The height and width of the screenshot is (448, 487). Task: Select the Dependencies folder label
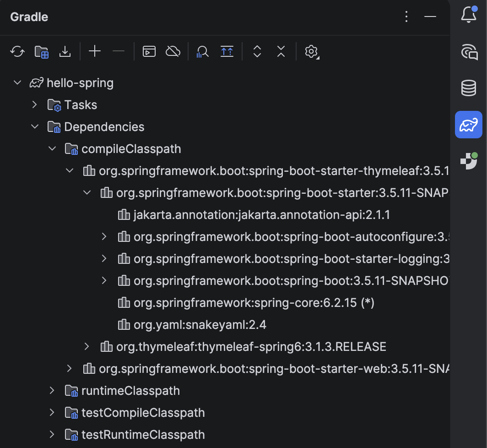[x=104, y=127]
